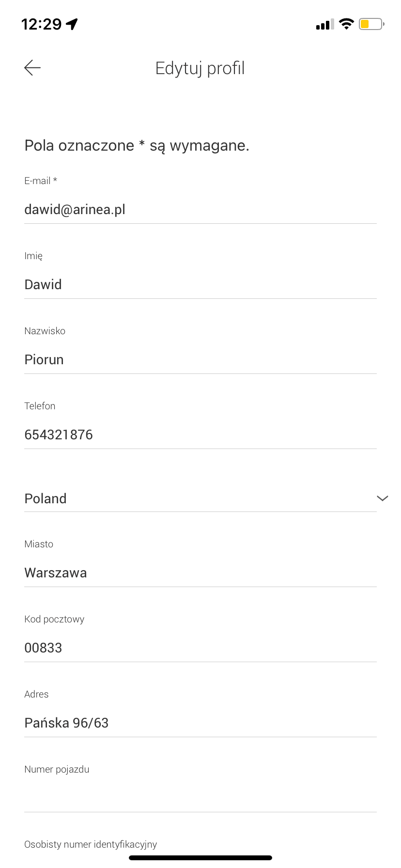This screenshot has width=401, height=868.
Task: Tap the status bar clock 12:29
Action: [42, 24]
